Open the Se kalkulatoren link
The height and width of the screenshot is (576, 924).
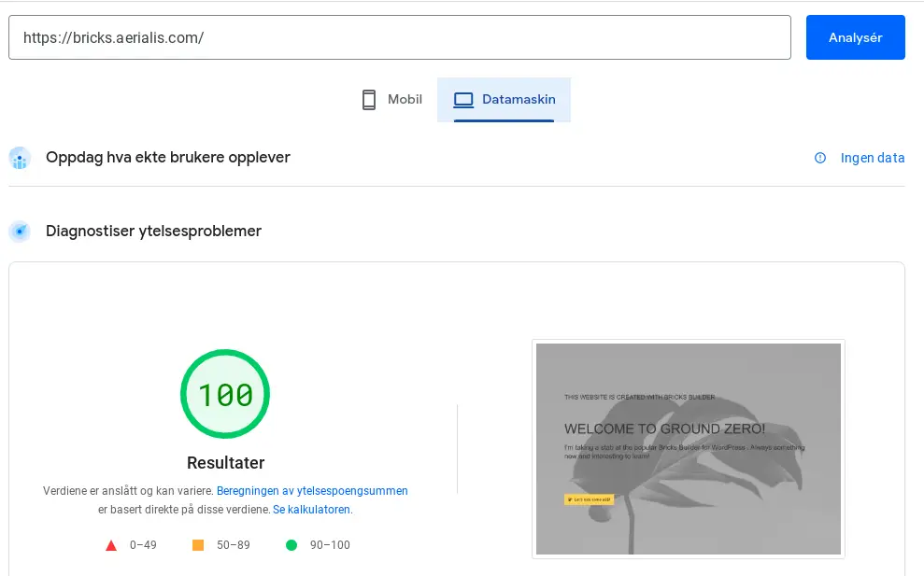[312, 510]
